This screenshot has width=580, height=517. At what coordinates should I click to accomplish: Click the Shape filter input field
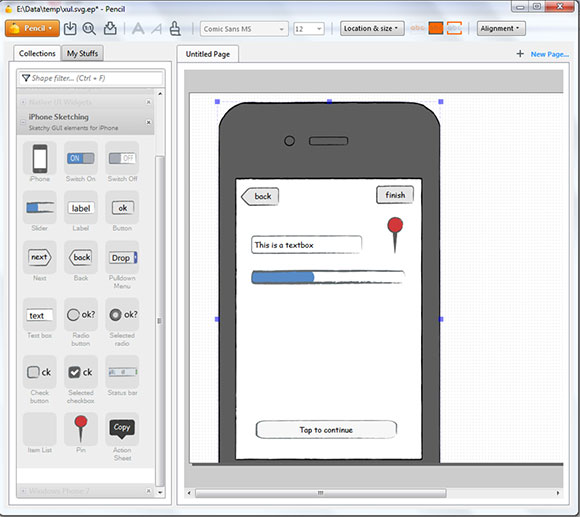(x=91, y=78)
